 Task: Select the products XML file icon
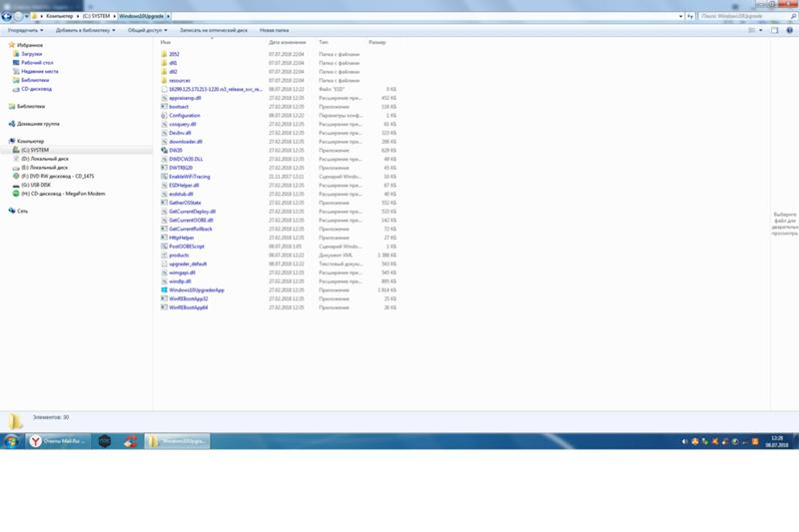click(164, 256)
